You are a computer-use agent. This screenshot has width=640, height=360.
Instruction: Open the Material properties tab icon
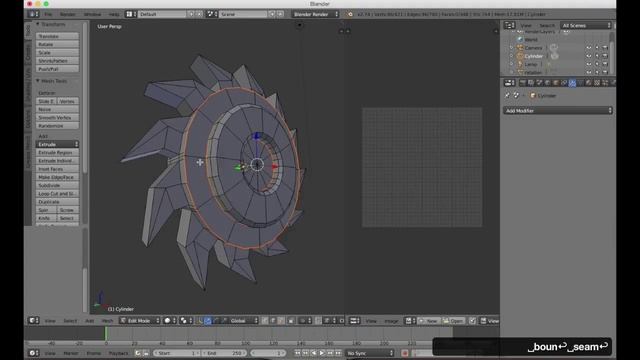coord(589,83)
